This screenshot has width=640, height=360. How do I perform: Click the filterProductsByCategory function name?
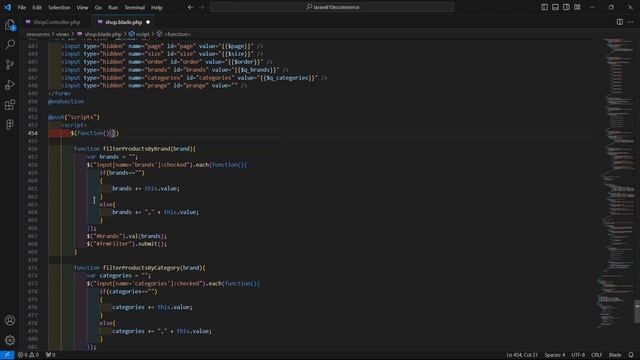(x=141, y=268)
